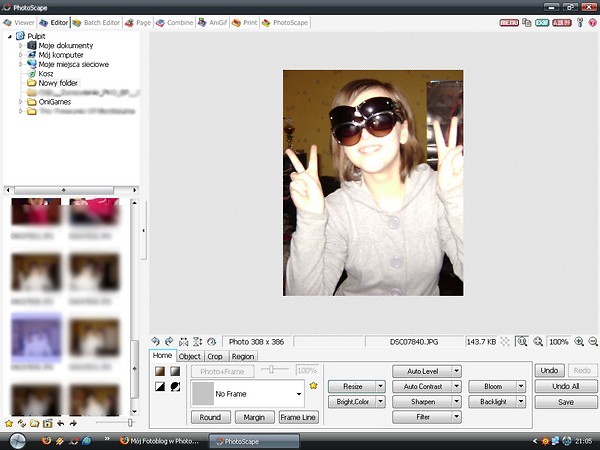Open the AniGif tab
The width and height of the screenshot is (600, 450).
pyautogui.click(x=213, y=23)
